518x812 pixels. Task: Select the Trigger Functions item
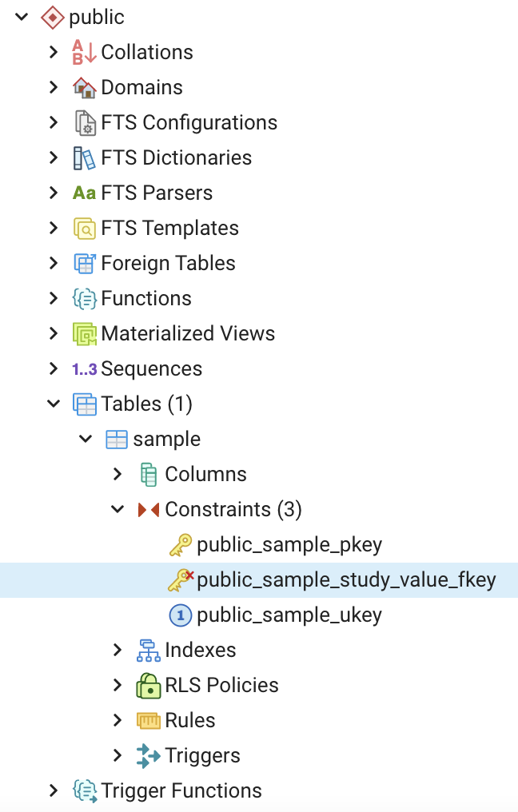(181, 790)
